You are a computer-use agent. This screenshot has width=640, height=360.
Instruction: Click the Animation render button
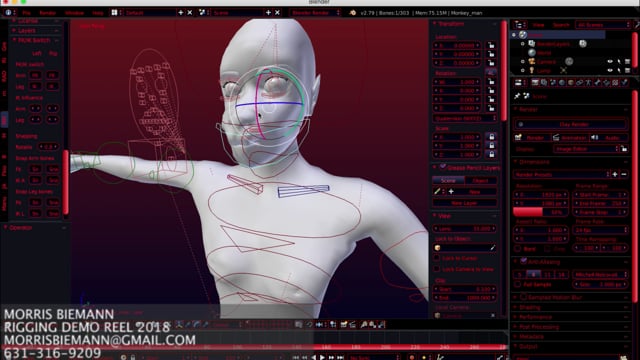[x=570, y=138]
